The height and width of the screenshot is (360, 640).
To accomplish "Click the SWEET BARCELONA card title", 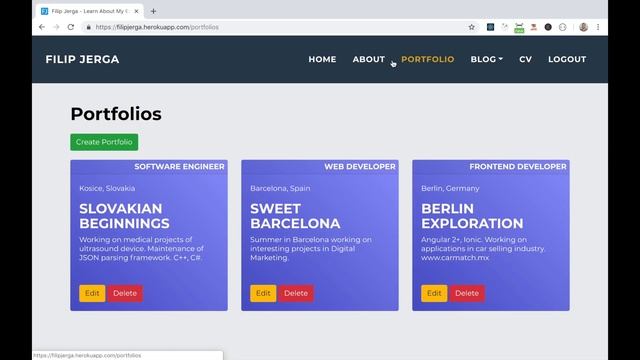I will pyautogui.click(x=295, y=216).
